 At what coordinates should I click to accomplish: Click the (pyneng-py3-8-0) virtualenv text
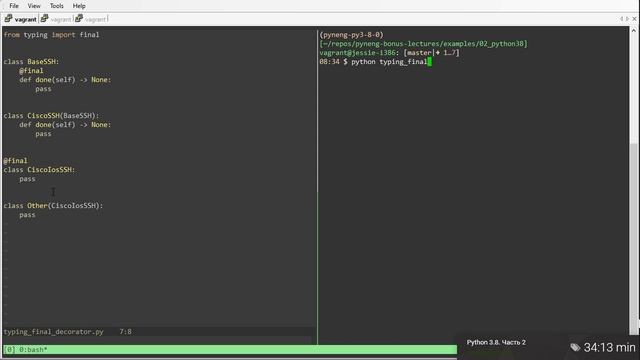coord(351,35)
